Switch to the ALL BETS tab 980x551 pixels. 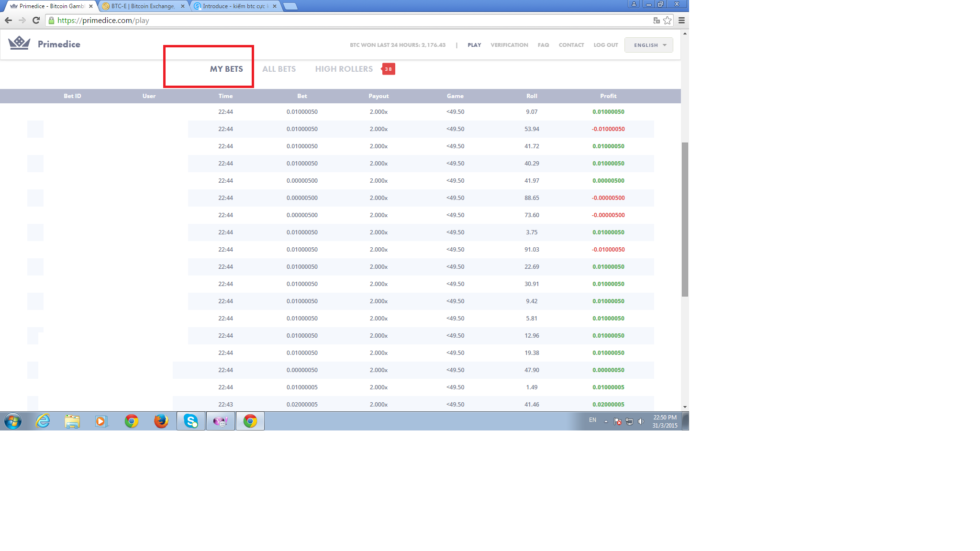(x=279, y=69)
